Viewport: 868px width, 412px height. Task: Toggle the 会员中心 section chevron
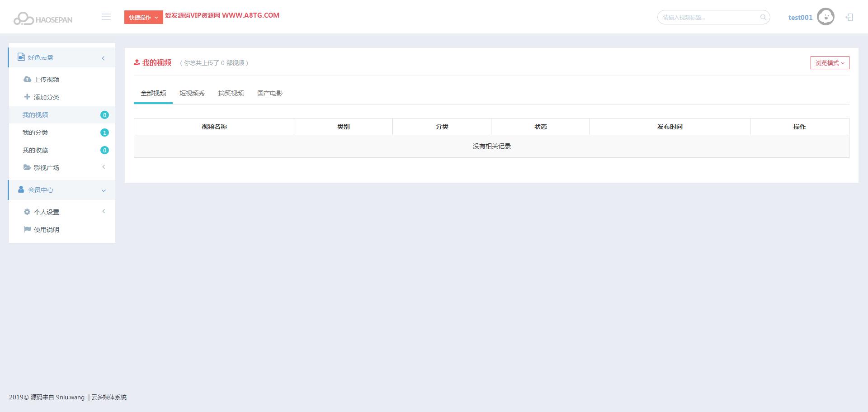[104, 190]
